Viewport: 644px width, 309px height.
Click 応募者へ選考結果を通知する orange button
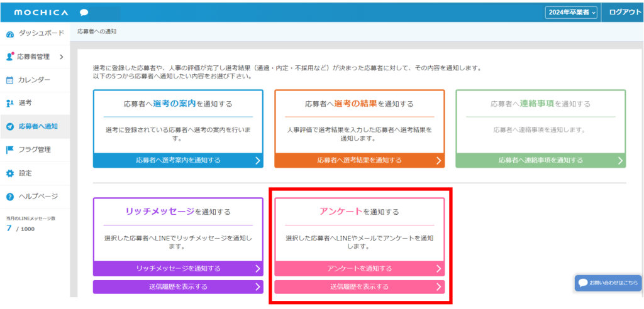(359, 160)
